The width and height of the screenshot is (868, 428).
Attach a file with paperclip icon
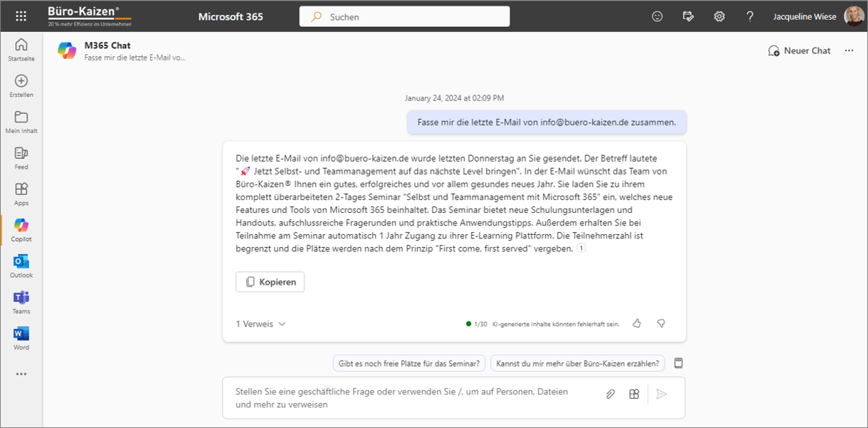click(610, 394)
